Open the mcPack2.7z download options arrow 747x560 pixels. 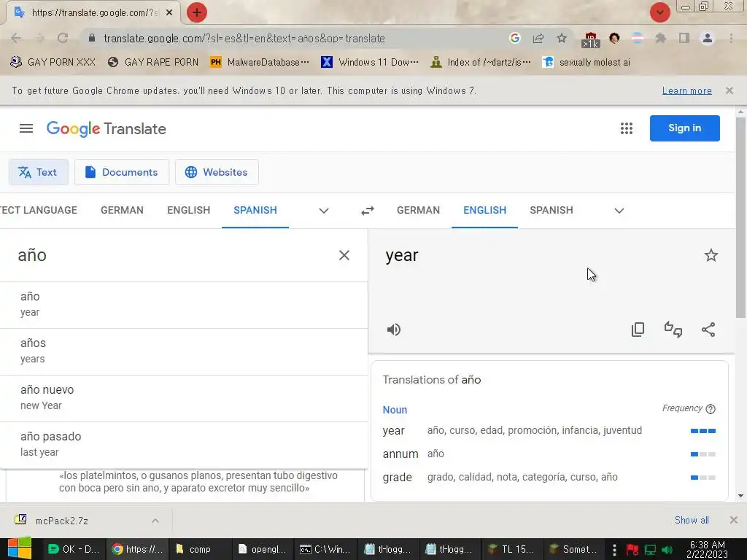click(x=155, y=521)
